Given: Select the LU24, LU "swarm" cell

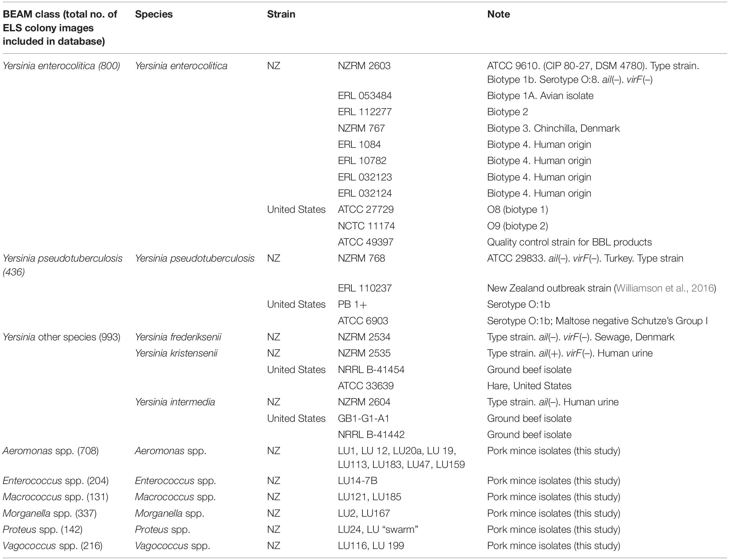Looking at the screenshot, I should point(378,529).
